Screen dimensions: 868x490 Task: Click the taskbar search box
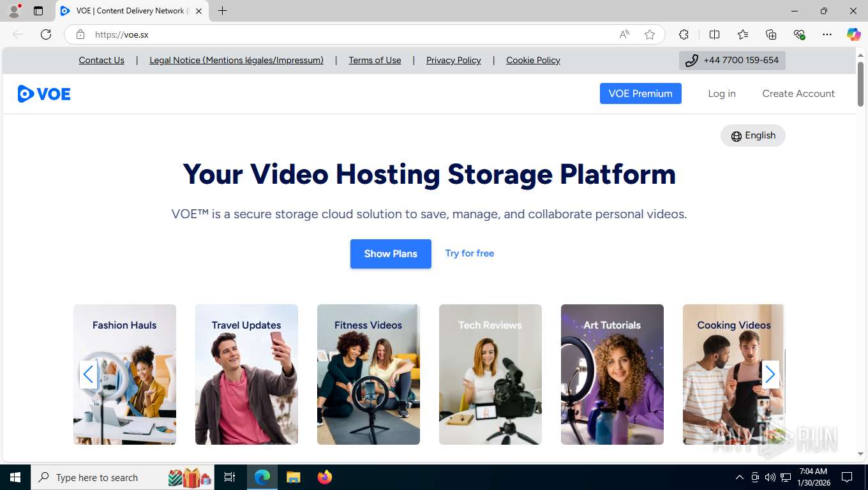123,477
